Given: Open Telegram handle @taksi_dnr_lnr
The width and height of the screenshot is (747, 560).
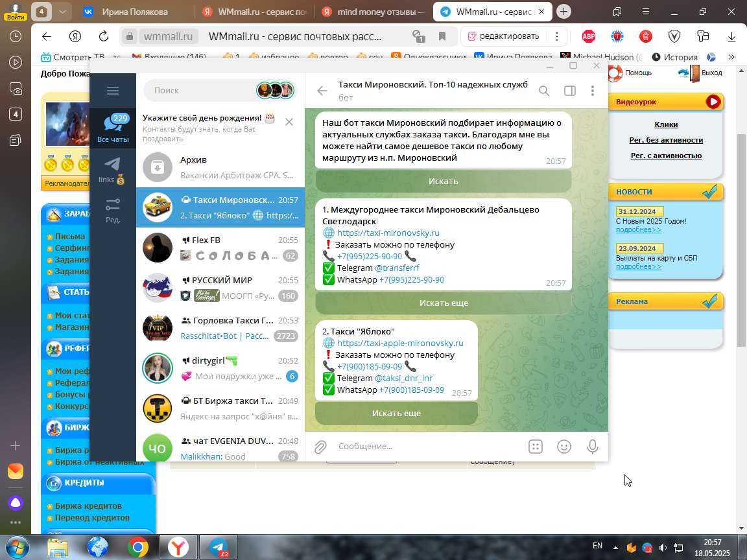Looking at the screenshot, I should point(403,378).
